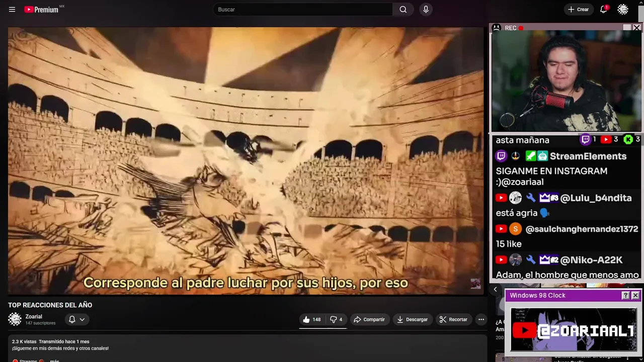Like the video with thumbs up
The height and width of the screenshot is (362, 644).
(312, 319)
